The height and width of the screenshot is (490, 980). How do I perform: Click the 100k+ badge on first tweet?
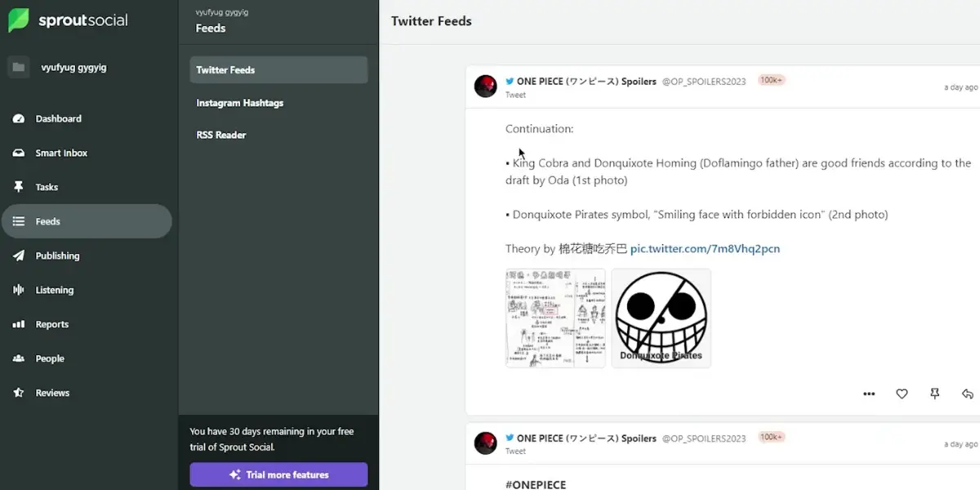pos(772,80)
